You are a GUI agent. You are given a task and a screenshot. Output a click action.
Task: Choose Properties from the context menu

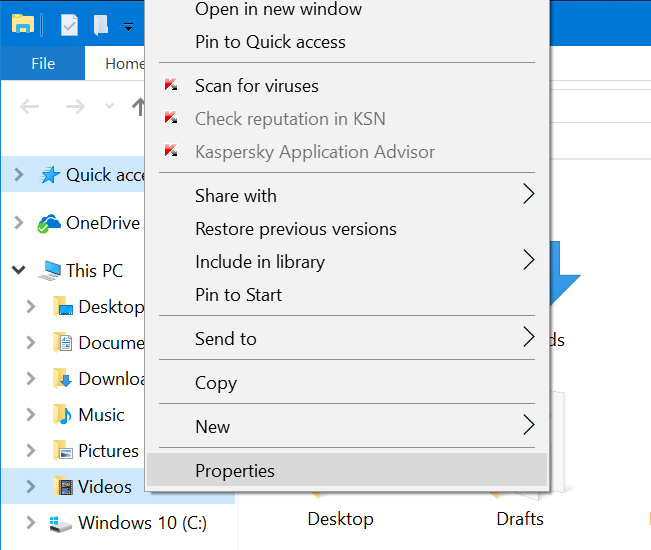pyautogui.click(x=347, y=470)
